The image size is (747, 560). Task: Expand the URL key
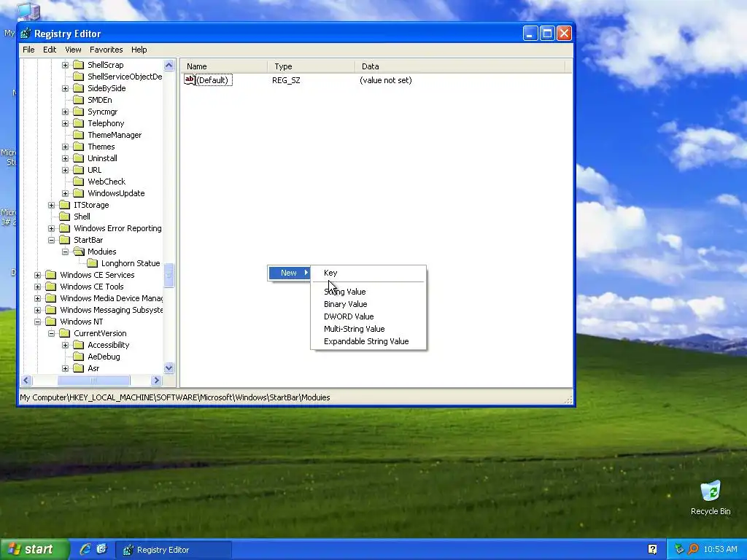coord(65,170)
